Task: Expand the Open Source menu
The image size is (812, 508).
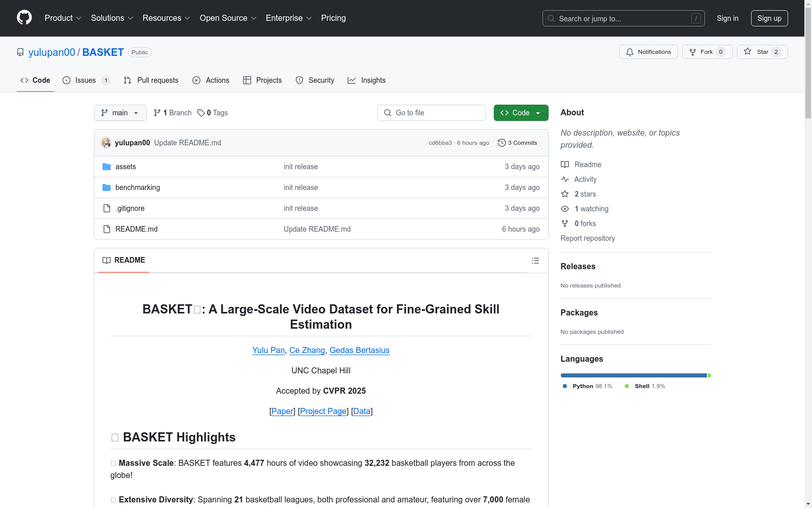Action: coord(228,18)
